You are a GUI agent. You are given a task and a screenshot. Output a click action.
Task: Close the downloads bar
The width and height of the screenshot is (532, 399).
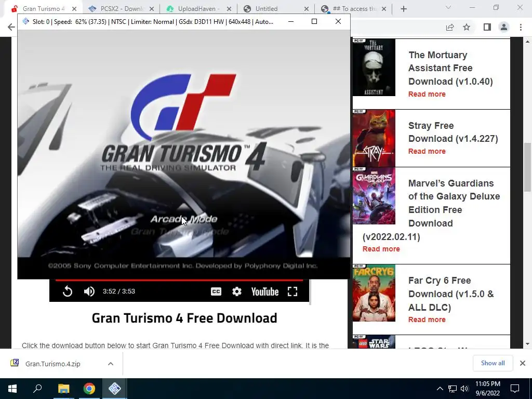(x=523, y=363)
